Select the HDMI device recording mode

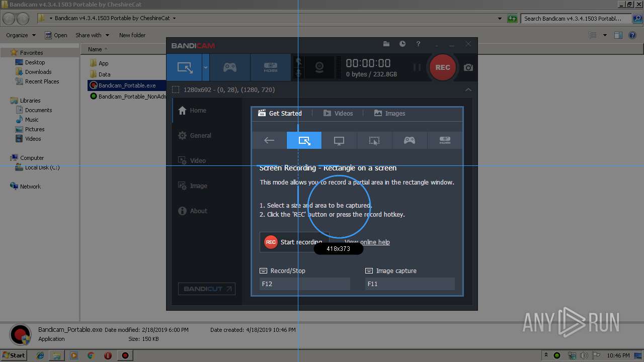(x=271, y=67)
